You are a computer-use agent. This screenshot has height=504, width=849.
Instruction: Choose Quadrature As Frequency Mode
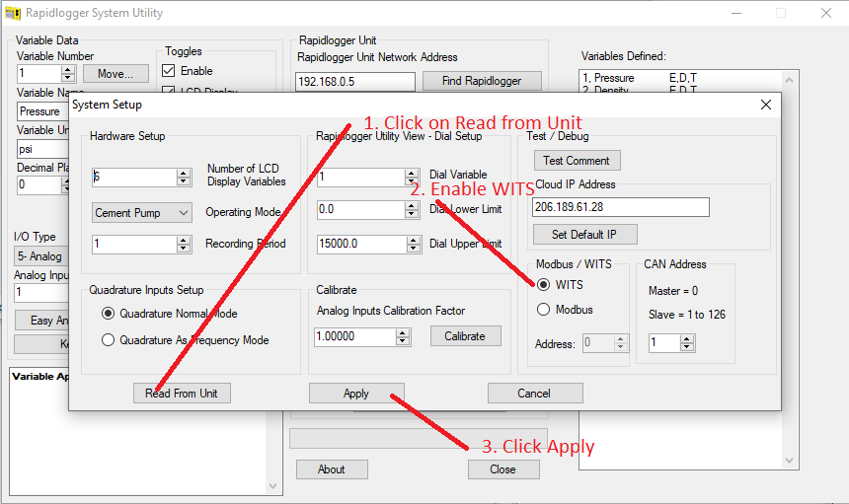click(x=109, y=339)
